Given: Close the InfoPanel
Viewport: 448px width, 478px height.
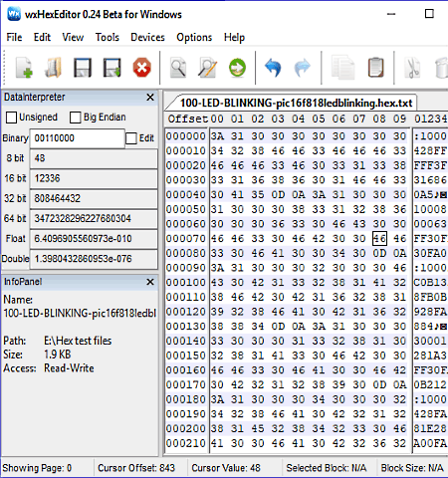Looking at the screenshot, I should pos(150,282).
